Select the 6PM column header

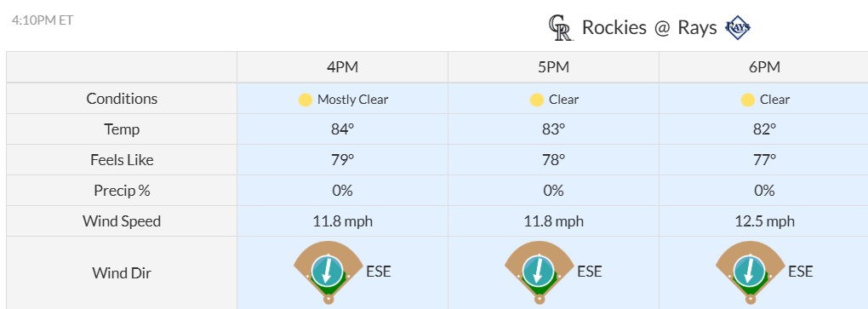pos(764,67)
